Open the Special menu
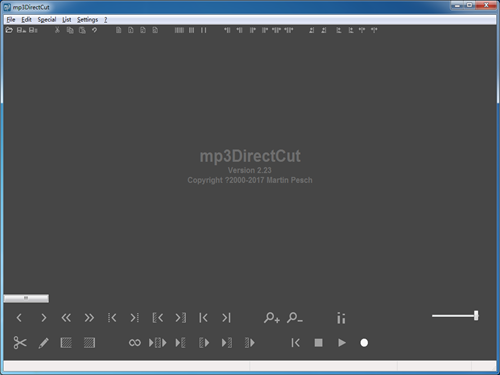Screen dimensions: 500x375 [x=47, y=20]
